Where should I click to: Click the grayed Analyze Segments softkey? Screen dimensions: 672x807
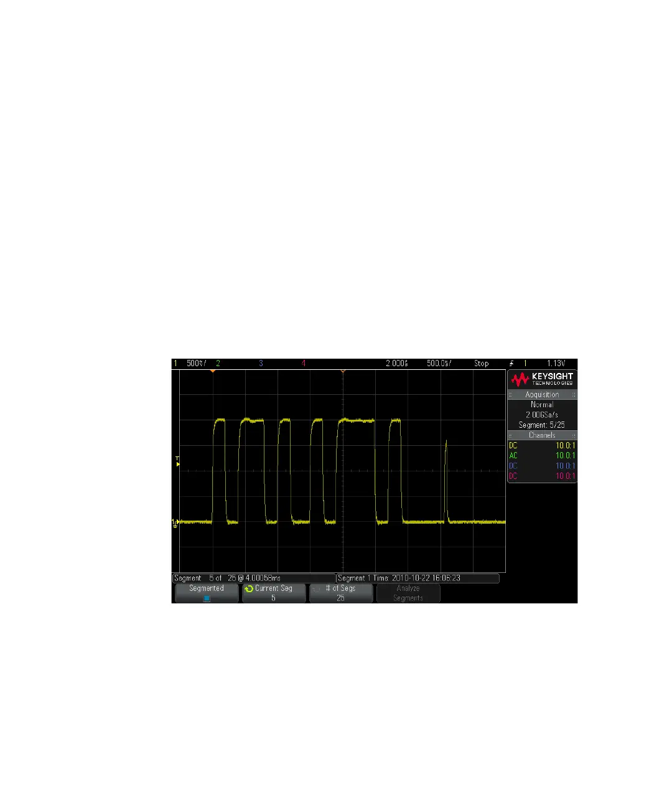pyautogui.click(x=408, y=593)
